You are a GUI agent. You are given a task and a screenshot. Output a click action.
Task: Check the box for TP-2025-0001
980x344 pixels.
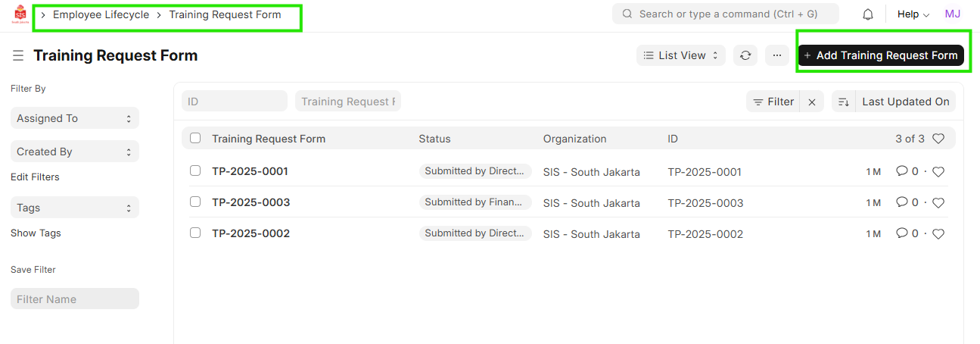[195, 171]
